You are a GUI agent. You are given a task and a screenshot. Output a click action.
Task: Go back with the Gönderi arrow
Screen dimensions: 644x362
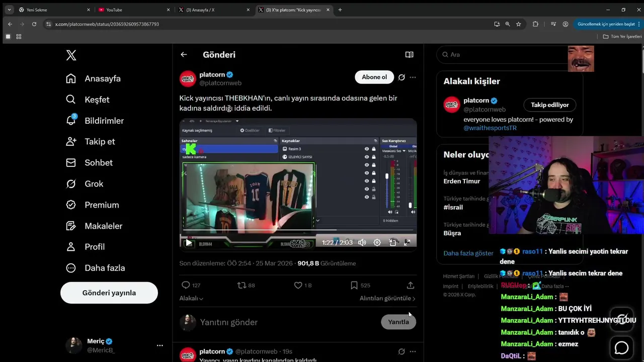point(184,55)
